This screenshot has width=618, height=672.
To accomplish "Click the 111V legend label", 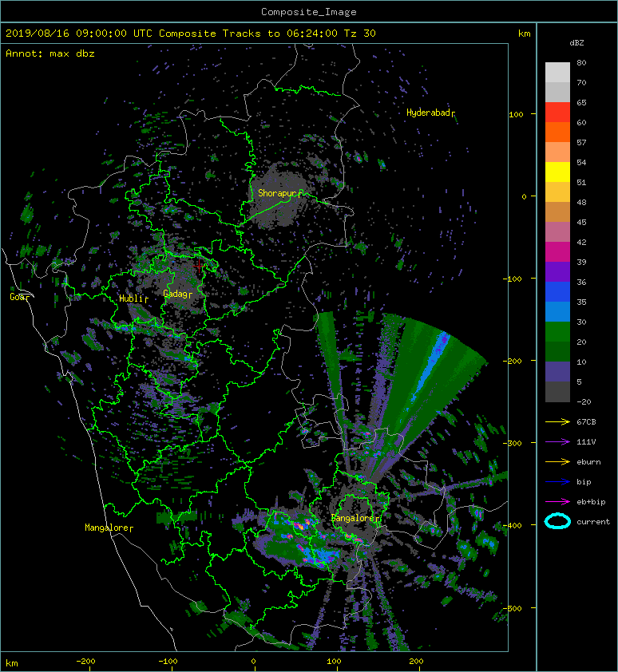I will point(586,442).
